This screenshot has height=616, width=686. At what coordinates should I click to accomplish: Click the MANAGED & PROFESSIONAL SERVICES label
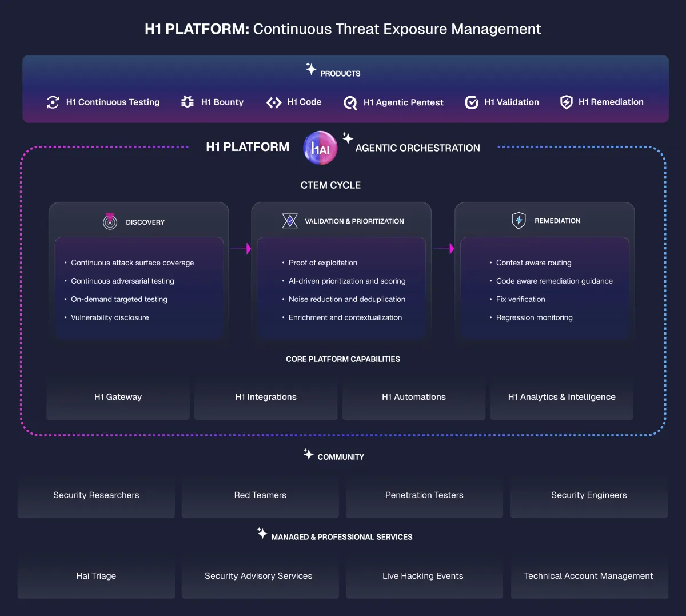pos(342,537)
